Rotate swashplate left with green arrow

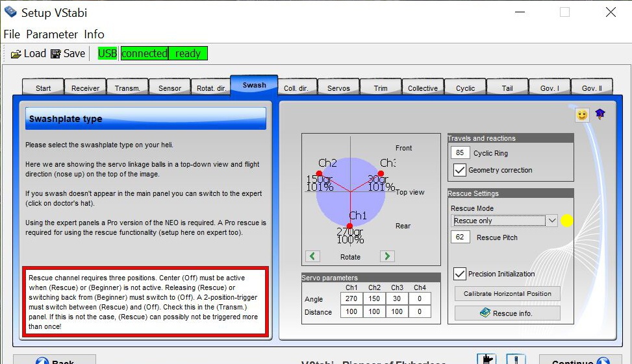313,256
